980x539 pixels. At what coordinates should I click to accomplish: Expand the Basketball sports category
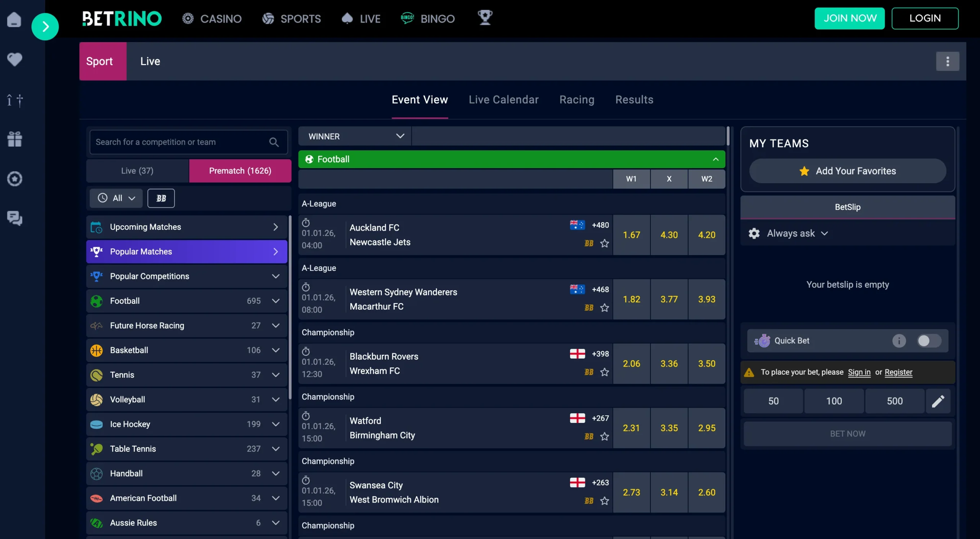click(x=276, y=350)
